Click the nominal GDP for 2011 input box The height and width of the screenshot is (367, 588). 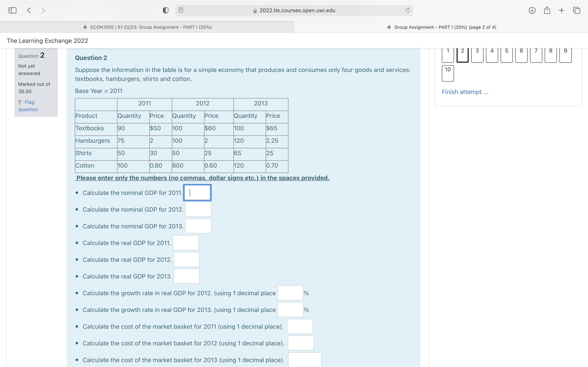197,192
